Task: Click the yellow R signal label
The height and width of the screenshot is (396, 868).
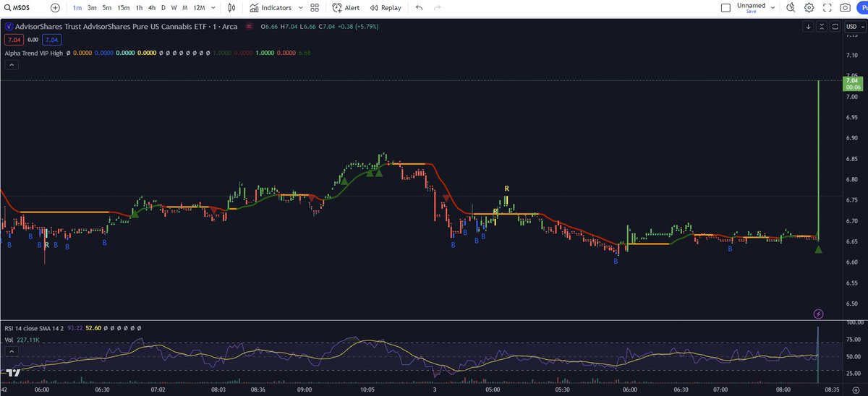Action: click(x=507, y=189)
